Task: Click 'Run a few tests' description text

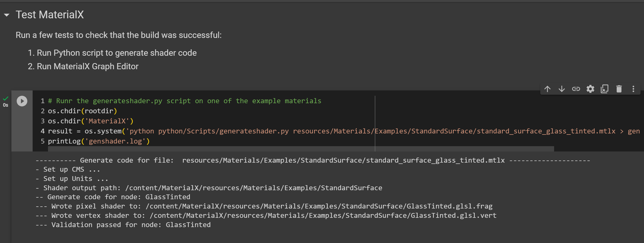Action: tap(119, 35)
